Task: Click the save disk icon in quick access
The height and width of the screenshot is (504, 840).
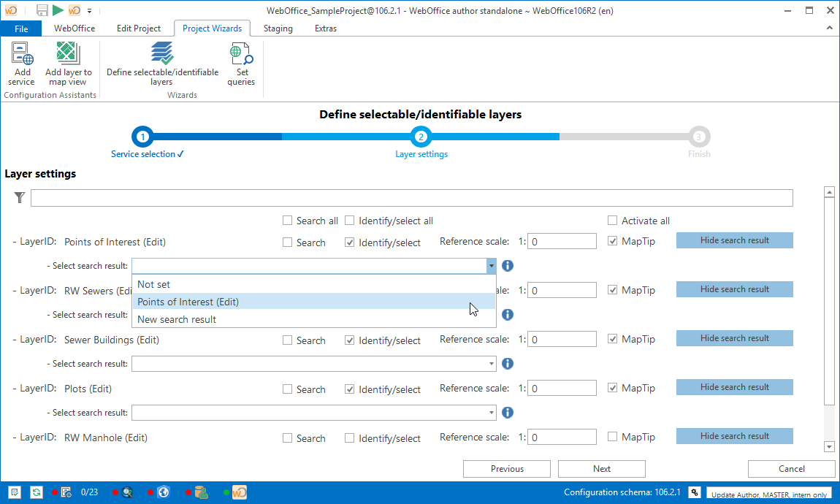Action: click(x=42, y=10)
